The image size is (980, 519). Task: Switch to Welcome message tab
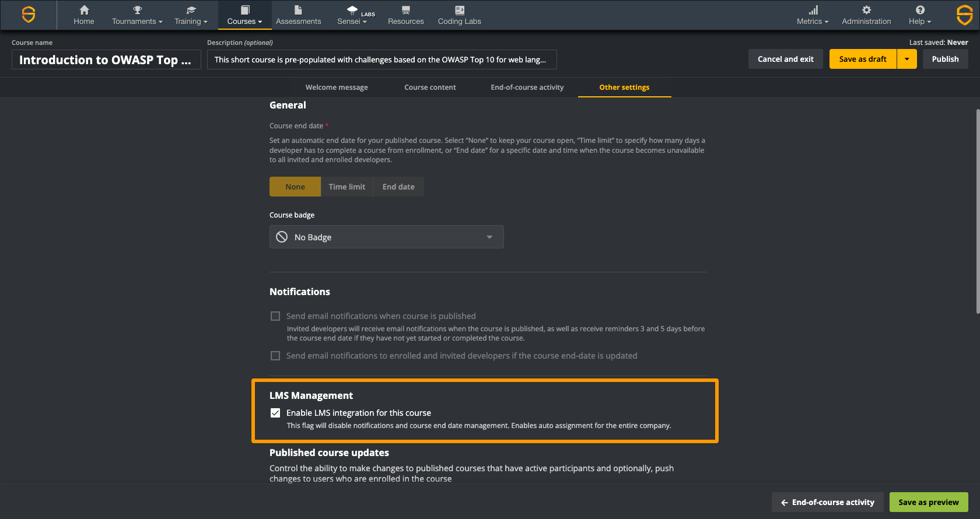pos(337,87)
